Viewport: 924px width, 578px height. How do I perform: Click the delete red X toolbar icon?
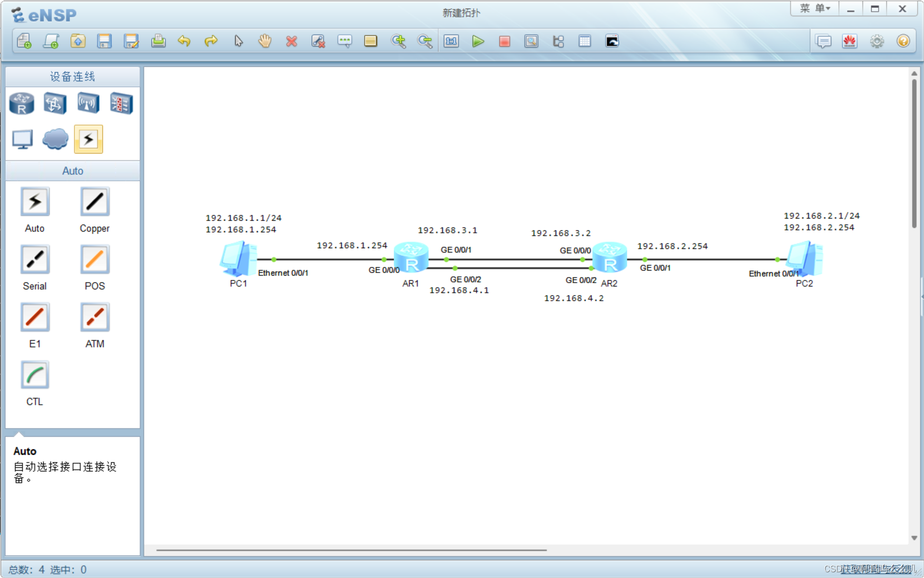291,41
